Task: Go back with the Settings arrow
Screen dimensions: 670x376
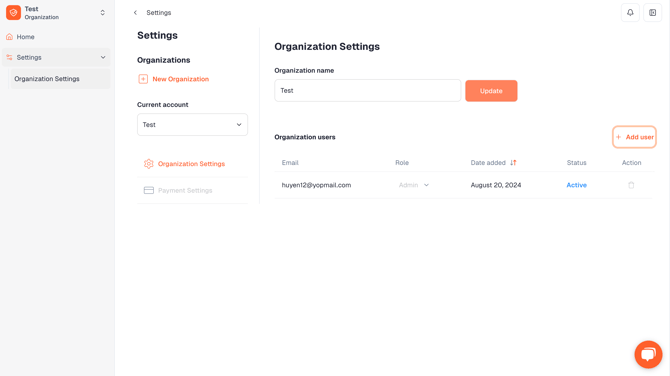Action: [x=135, y=13]
